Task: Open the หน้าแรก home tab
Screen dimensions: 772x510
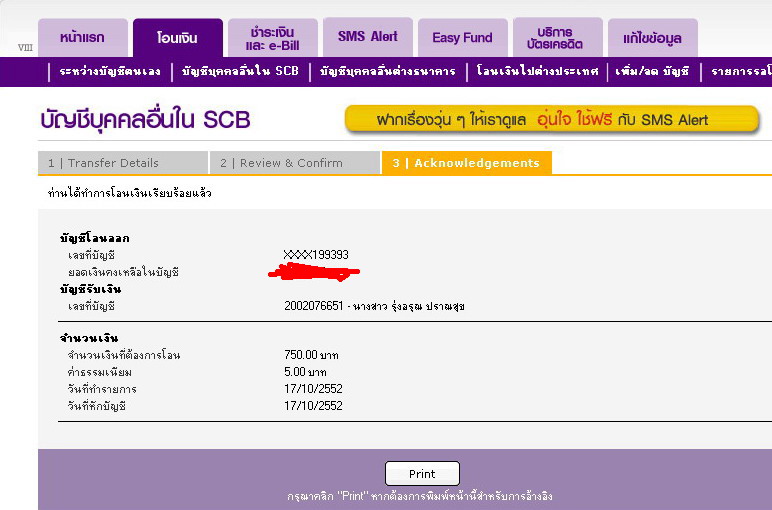Action: 83,38
